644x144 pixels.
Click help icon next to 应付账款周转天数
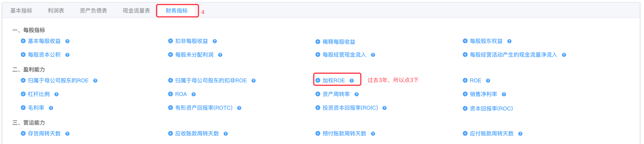(520, 134)
